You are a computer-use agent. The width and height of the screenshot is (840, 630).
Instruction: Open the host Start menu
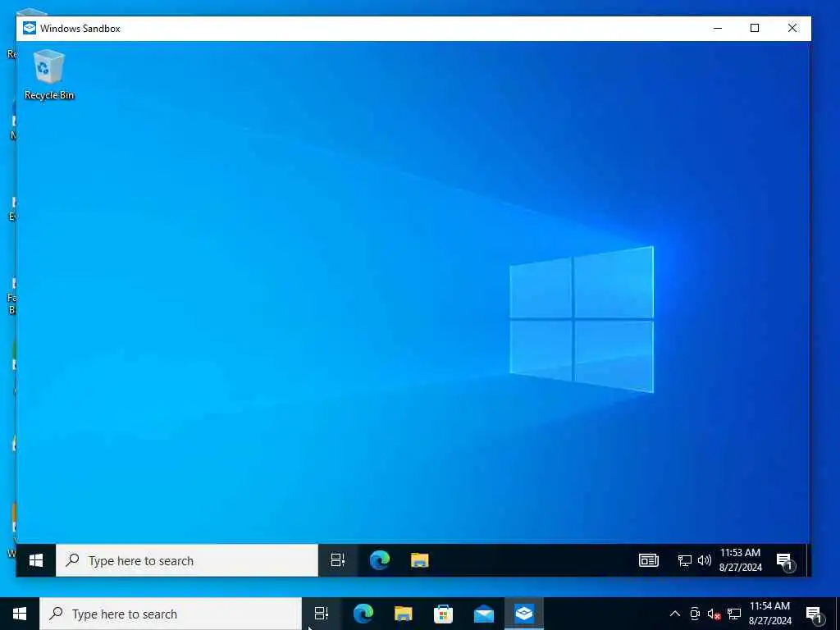click(x=20, y=614)
